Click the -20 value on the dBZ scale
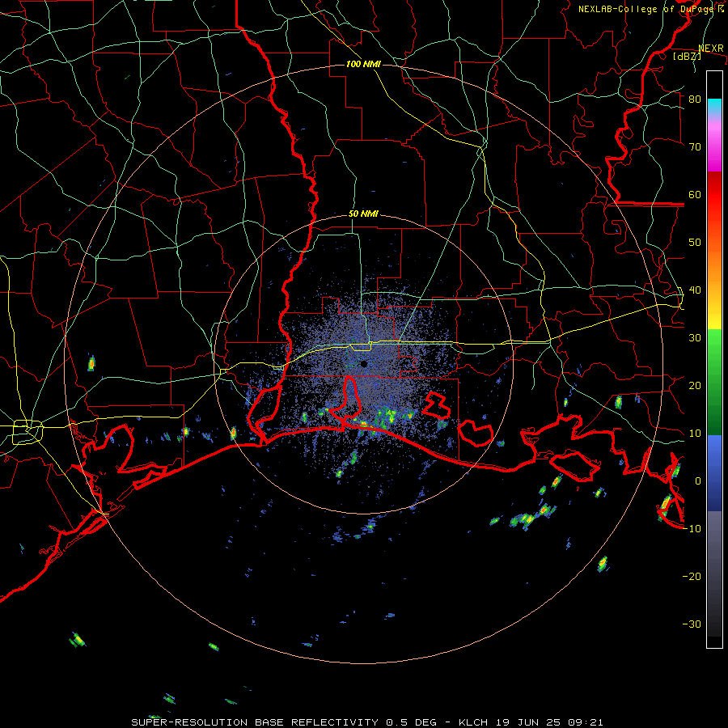728x728 pixels. pos(692,577)
